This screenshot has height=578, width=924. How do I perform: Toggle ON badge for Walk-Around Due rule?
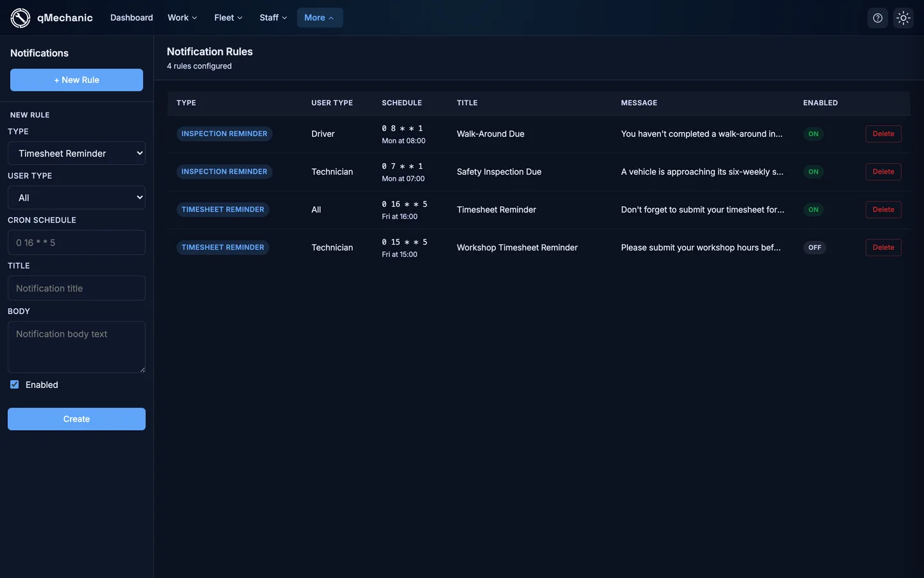tap(813, 134)
